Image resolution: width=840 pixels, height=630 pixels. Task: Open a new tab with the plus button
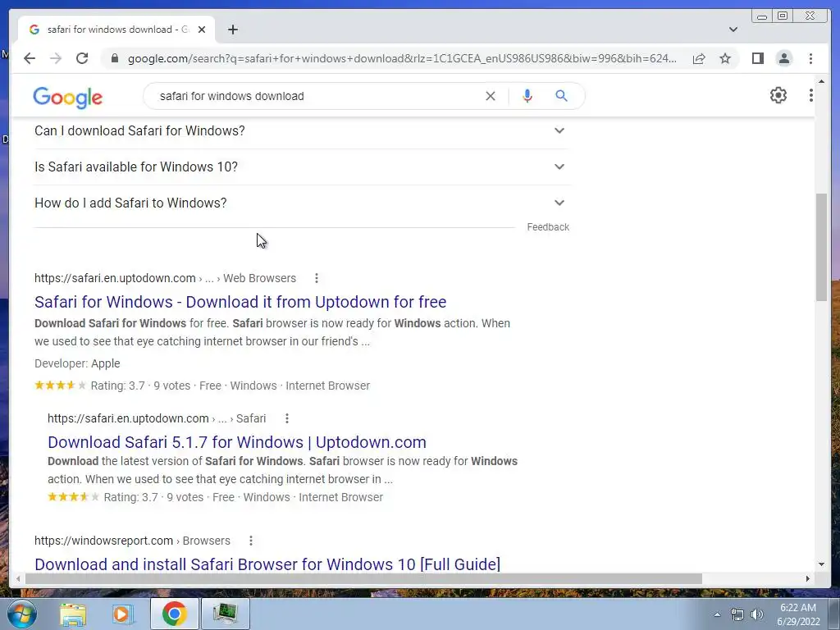point(232,30)
